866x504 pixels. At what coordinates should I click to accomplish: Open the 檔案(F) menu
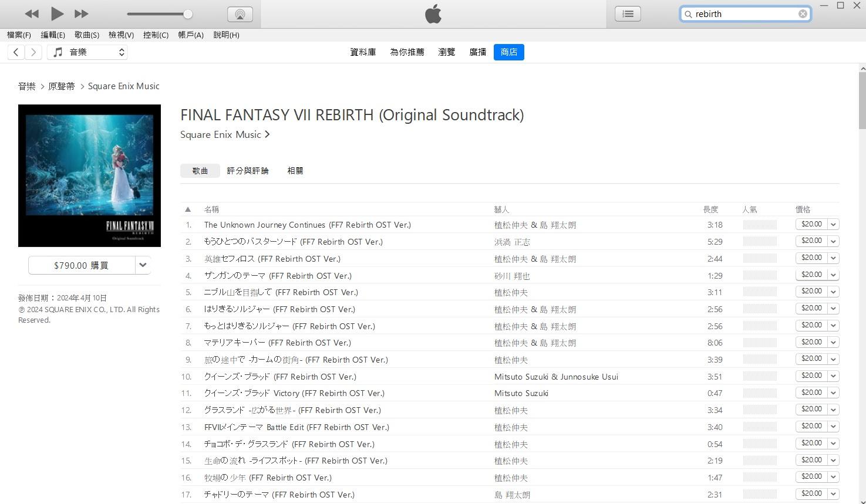[x=19, y=35]
